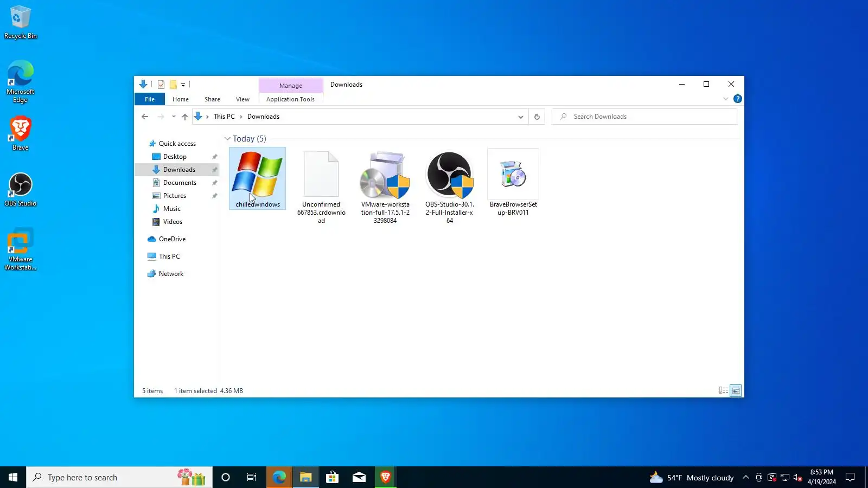Open Task View on the taskbar

point(252,477)
